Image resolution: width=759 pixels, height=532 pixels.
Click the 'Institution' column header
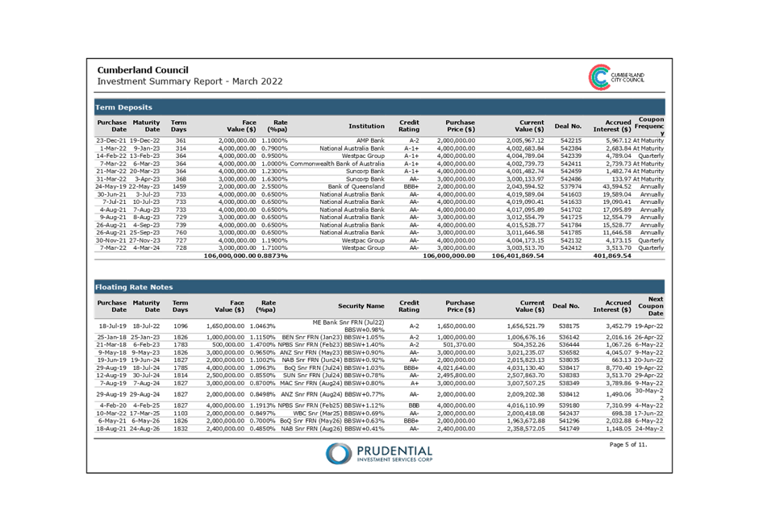click(366, 127)
